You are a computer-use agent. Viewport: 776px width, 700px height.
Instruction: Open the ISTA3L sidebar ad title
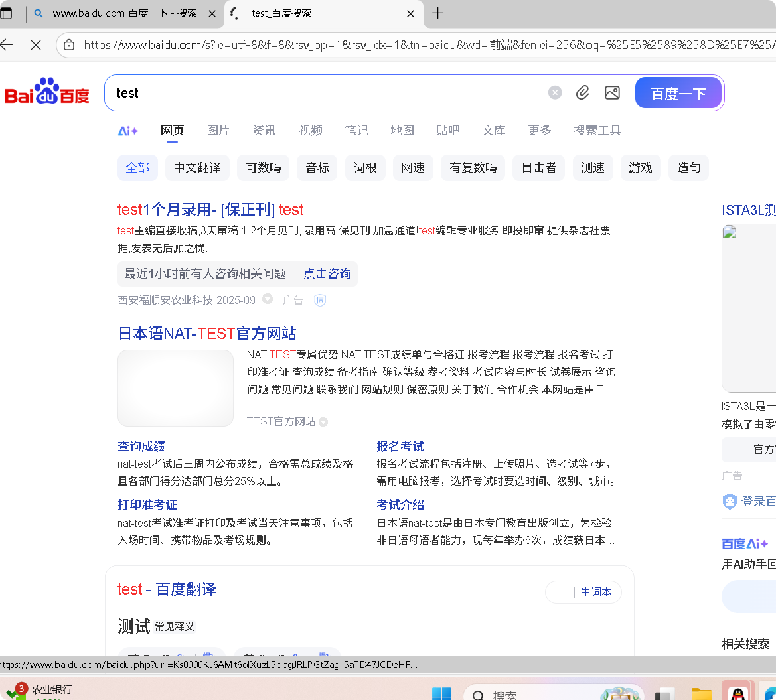pos(749,210)
